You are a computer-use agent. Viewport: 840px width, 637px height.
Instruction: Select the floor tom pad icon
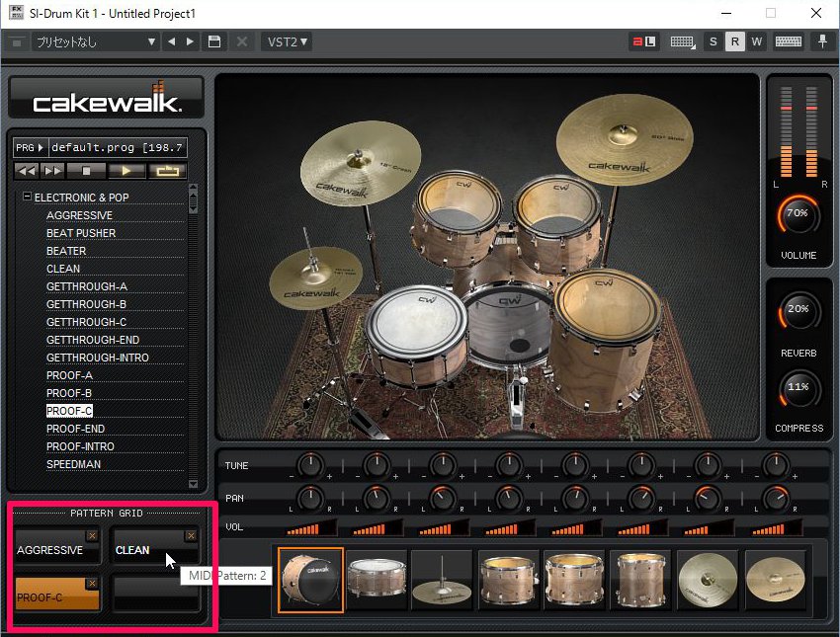click(640, 580)
